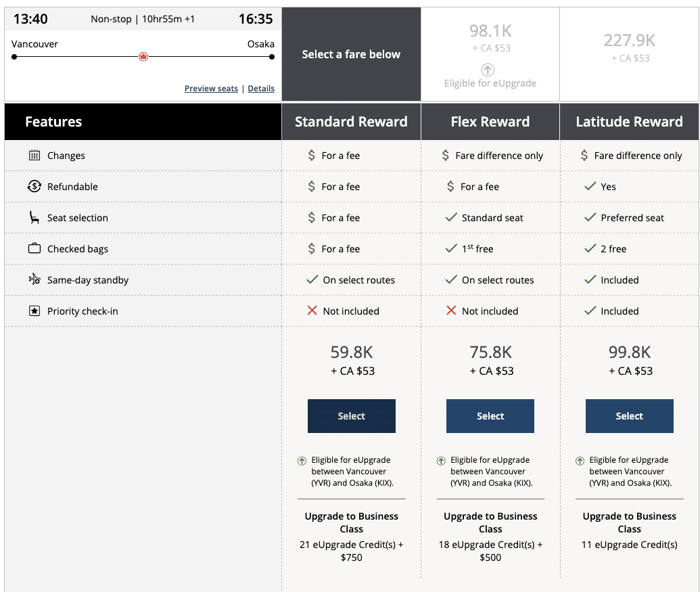The image size is (700, 592).
Task: Click the Priority check-in star icon
Action: [34, 311]
